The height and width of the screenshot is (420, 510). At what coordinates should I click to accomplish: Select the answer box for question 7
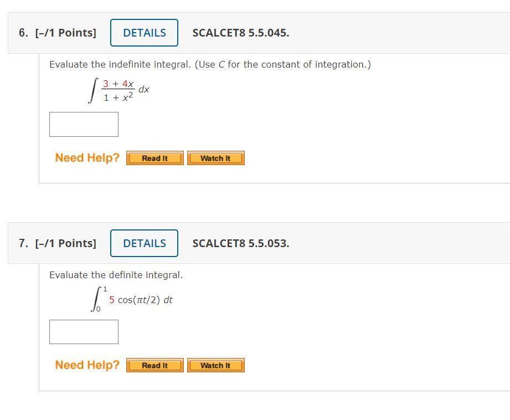pyautogui.click(x=84, y=331)
